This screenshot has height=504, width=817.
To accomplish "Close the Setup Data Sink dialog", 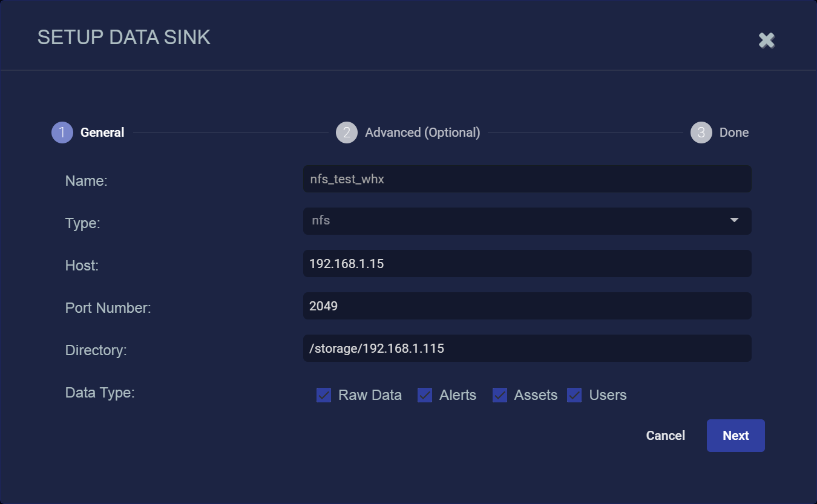I will click(766, 41).
